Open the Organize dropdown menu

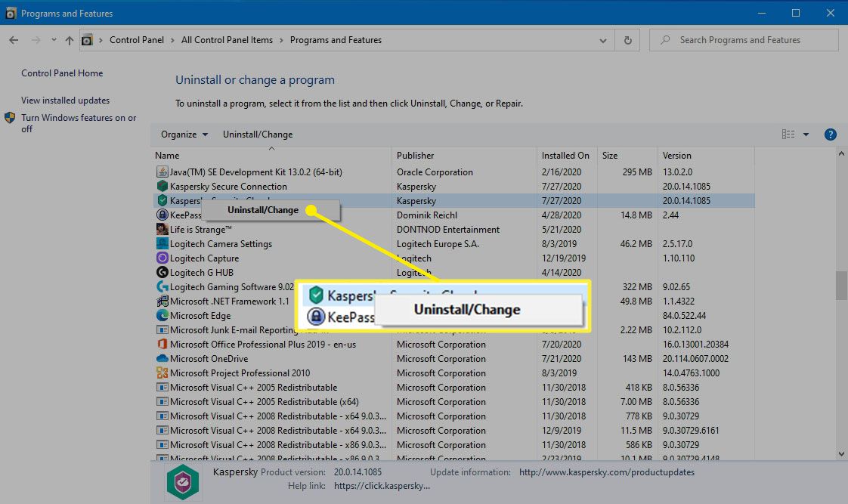[x=183, y=134]
